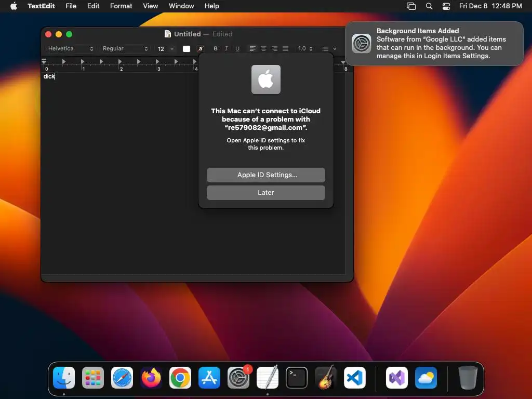532x399 pixels.
Task: Open Spotlight search in menu bar
Action: pyautogui.click(x=429, y=6)
